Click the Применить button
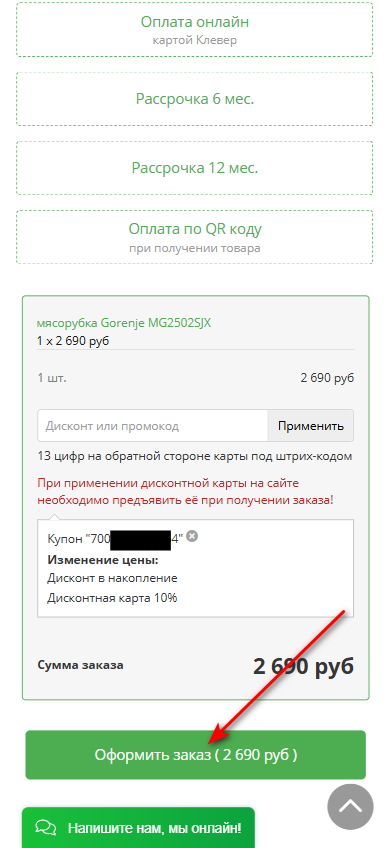 (310, 426)
